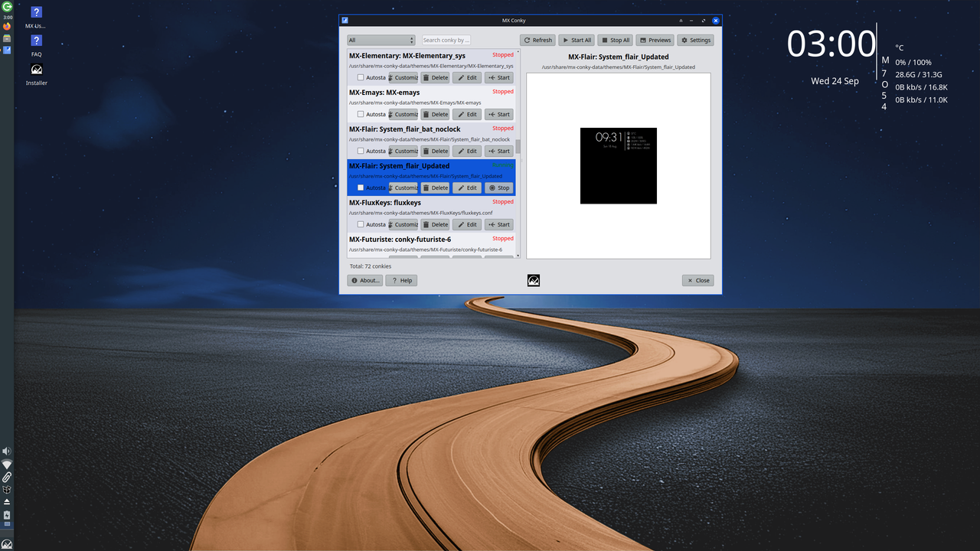Open the battery power manager icon
Screen dimensions: 980x551
pos(7,516)
